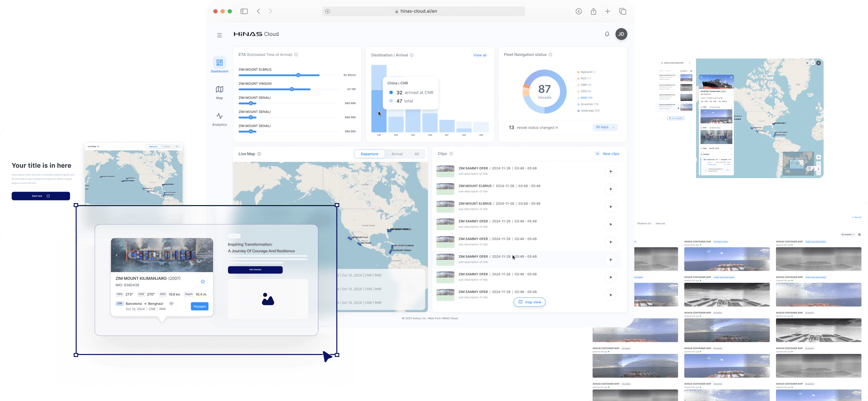Image resolution: width=868 pixels, height=401 pixels.
Task: Open the At anchor filter dropdown
Action: tap(848, 235)
